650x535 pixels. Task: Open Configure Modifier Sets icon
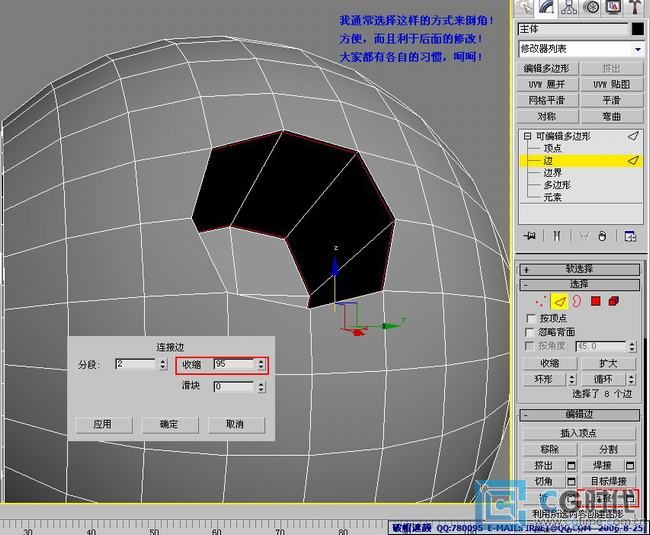coord(630,236)
